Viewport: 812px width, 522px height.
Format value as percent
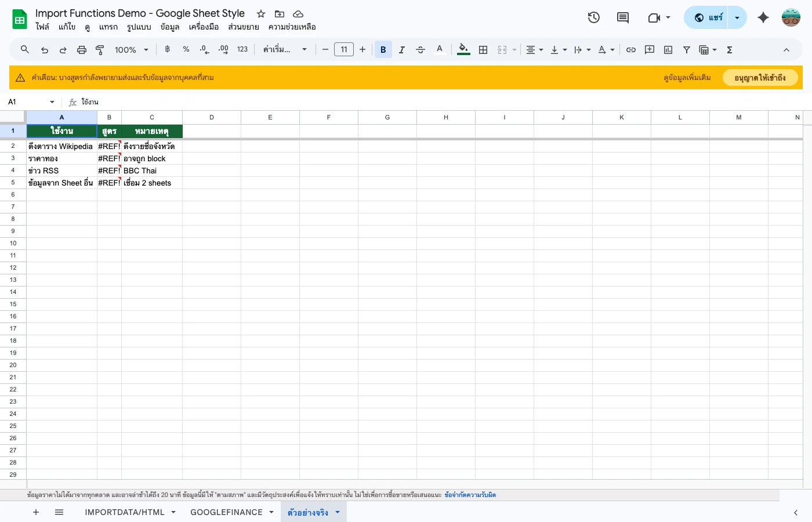coord(186,49)
